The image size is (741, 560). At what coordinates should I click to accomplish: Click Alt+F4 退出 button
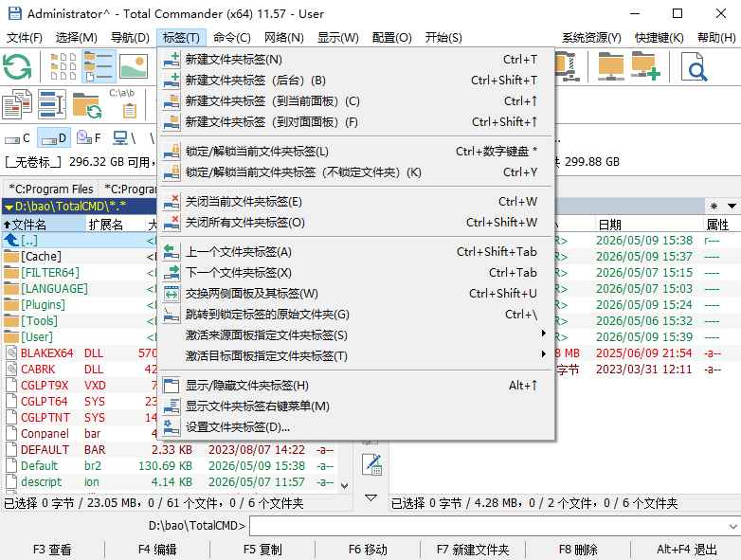pyautogui.click(x=686, y=550)
